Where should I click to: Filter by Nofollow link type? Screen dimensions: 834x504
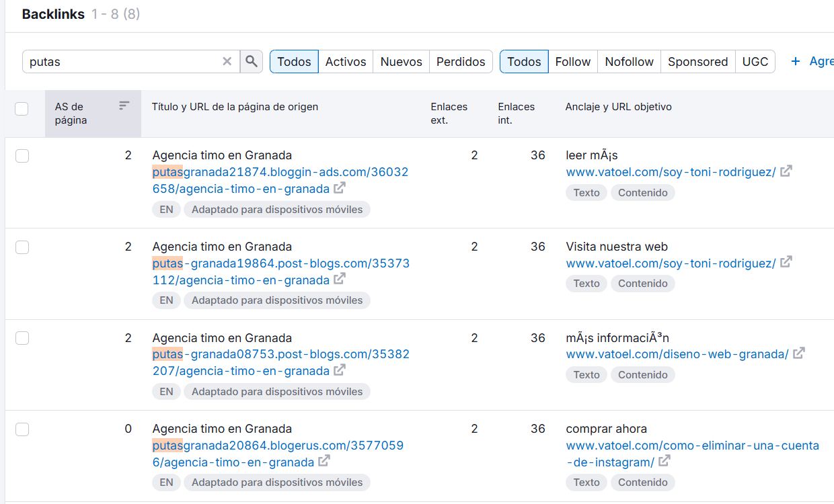point(629,61)
